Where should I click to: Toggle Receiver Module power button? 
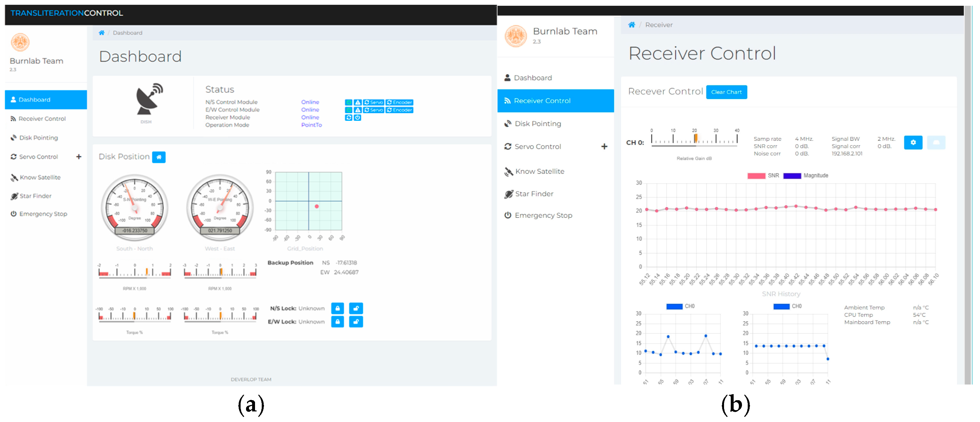(x=358, y=118)
